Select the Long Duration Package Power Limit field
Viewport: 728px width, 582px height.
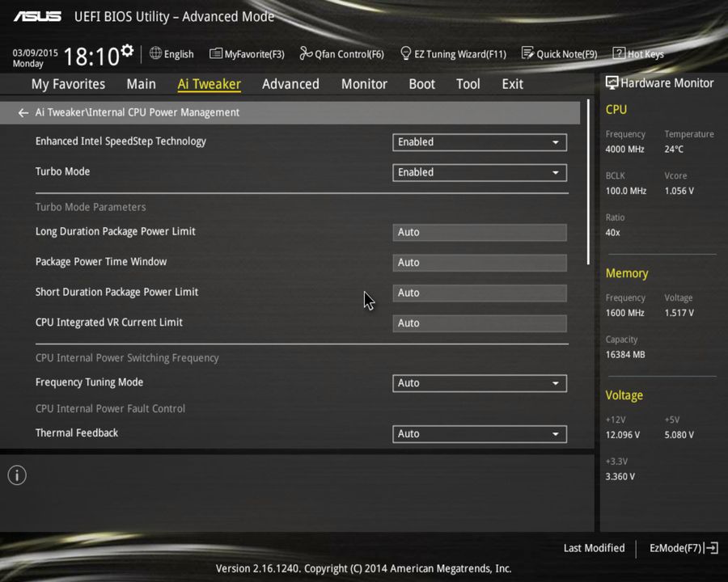click(x=479, y=232)
